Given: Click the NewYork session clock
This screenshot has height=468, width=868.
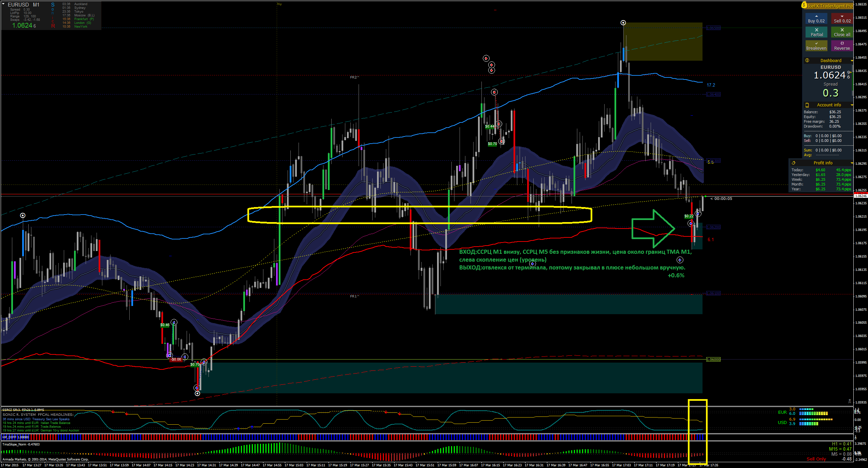Looking at the screenshot, I should coord(75,27).
